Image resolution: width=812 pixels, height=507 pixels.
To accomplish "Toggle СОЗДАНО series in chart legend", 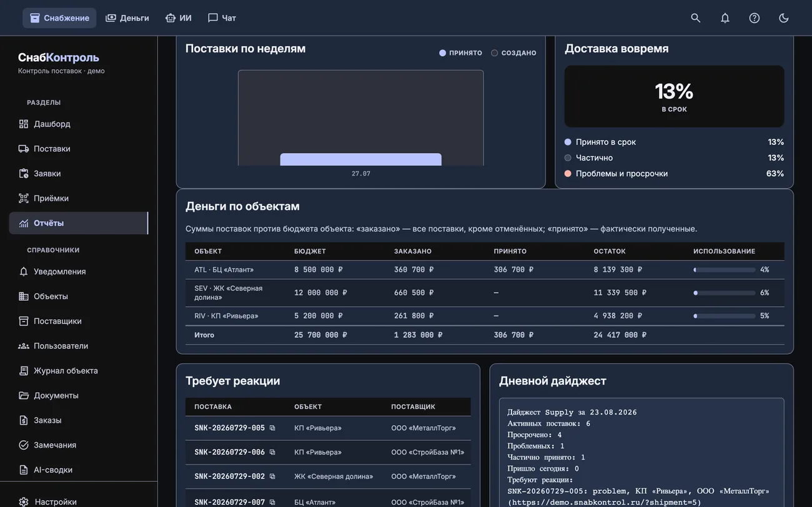I will (513, 53).
